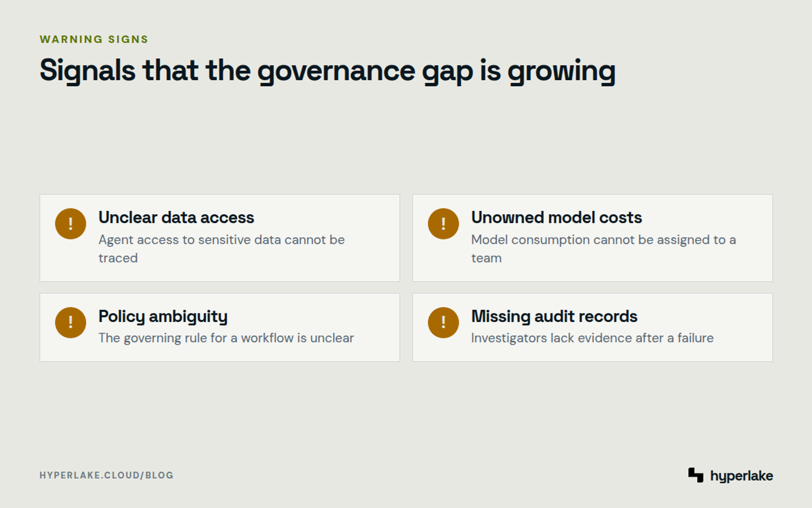This screenshot has width=812, height=508.
Task: Click 'Model consumption cannot be assigned to a team'
Action: 603,249
